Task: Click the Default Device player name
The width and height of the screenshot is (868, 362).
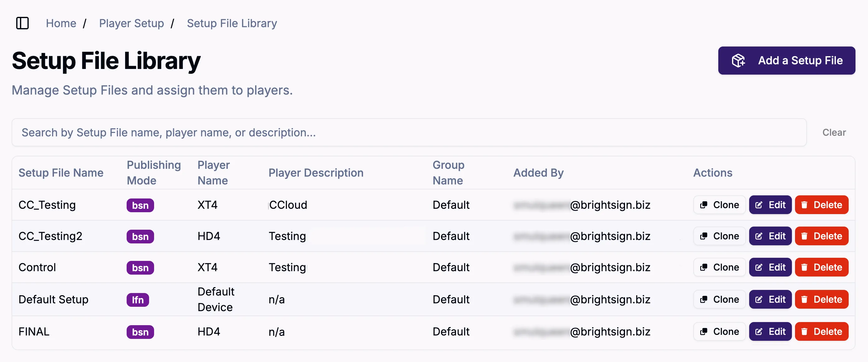Action: click(x=216, y=299)
